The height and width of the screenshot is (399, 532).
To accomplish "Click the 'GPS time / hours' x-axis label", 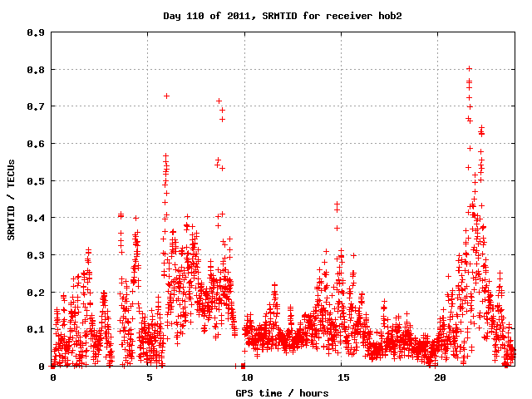I will coord(283,392).
